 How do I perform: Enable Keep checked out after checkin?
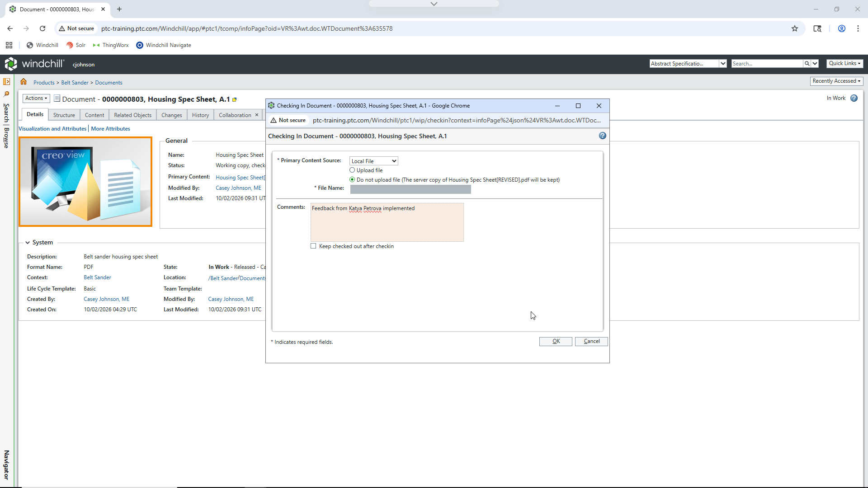pos(313,246)
